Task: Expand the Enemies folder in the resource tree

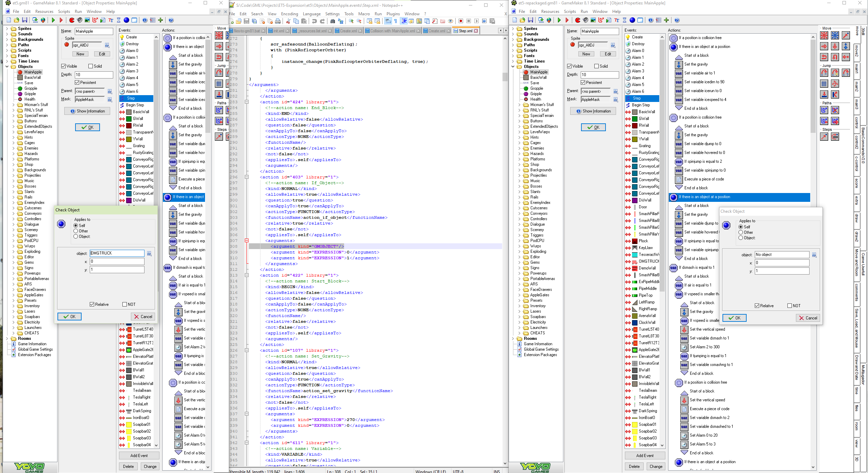Action: coord(14,148)
